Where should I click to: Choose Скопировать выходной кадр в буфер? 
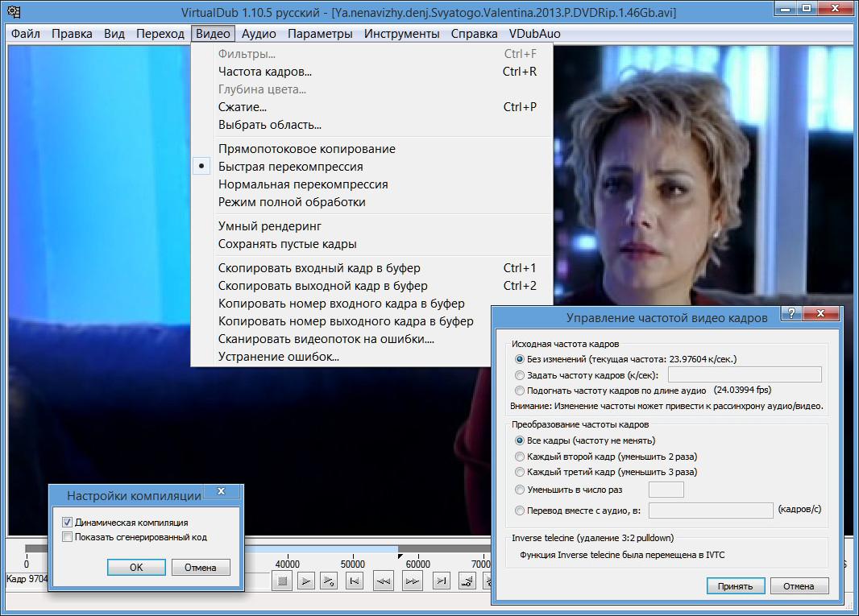(372, 286)
